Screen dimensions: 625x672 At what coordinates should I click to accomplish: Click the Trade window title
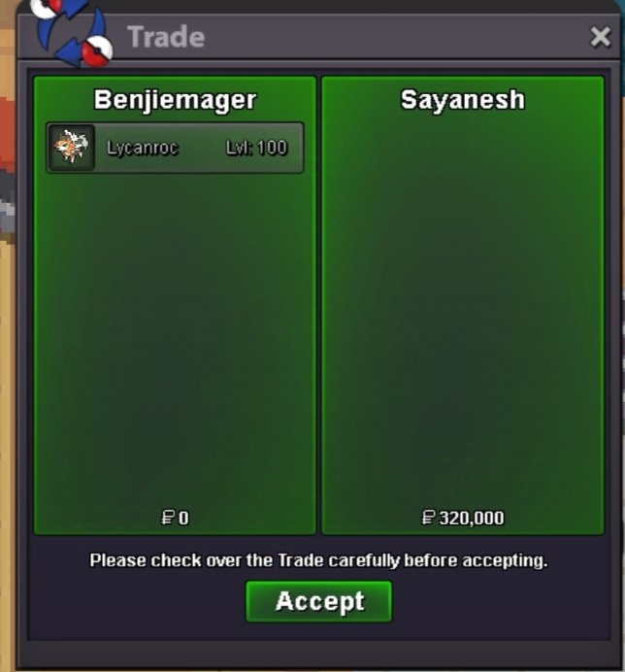tap(166, 37)
